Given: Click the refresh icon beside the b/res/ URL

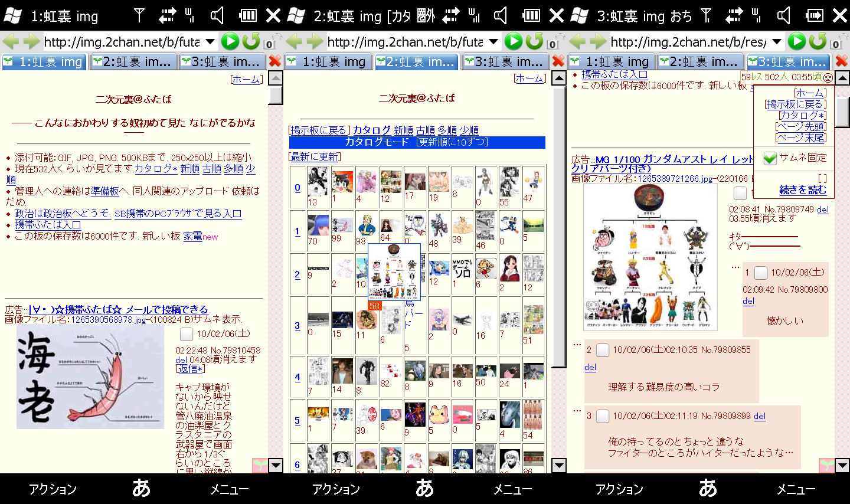Looking at the screenshot, I should [x=818, y=41].
